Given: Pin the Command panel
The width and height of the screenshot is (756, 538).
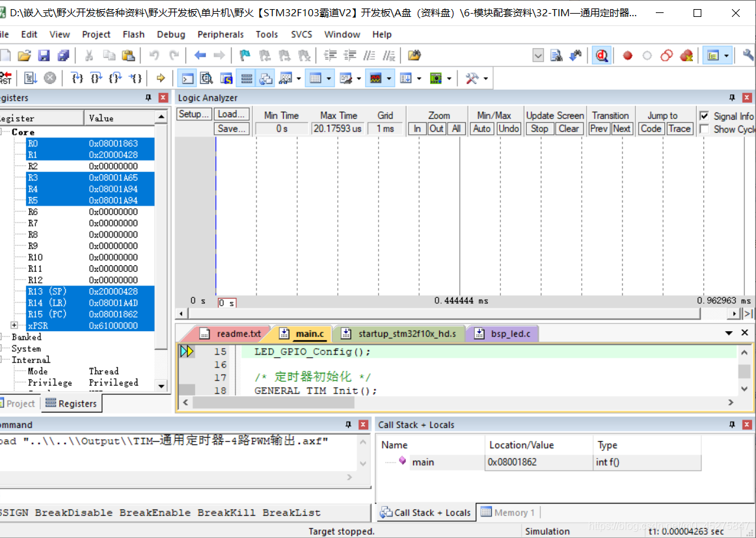Looking at the screenshot, I should point(348,425).
